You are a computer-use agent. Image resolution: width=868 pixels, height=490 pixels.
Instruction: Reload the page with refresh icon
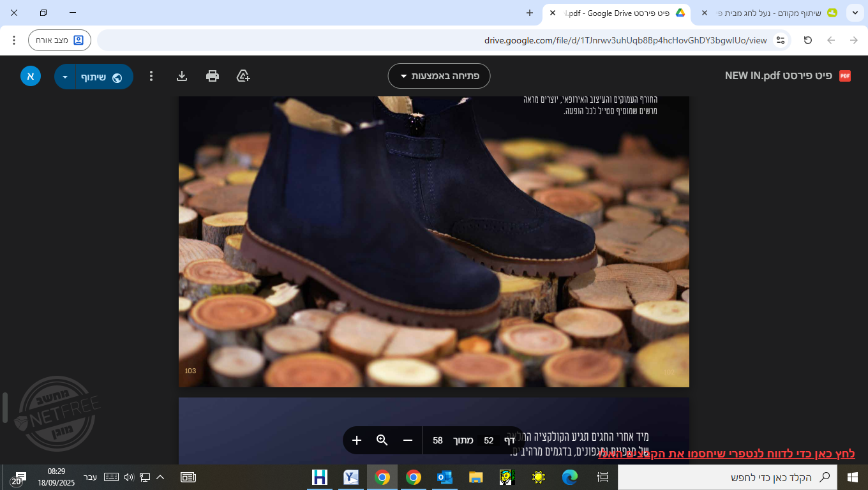pyautogui.click(x=807, y=40)
